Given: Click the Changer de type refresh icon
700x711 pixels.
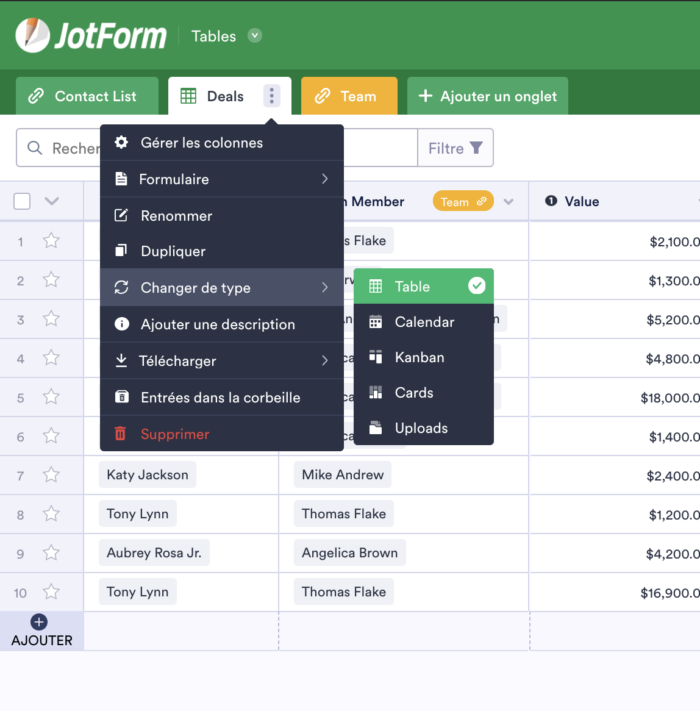Looking at the screenshot, I should [121, 287].
